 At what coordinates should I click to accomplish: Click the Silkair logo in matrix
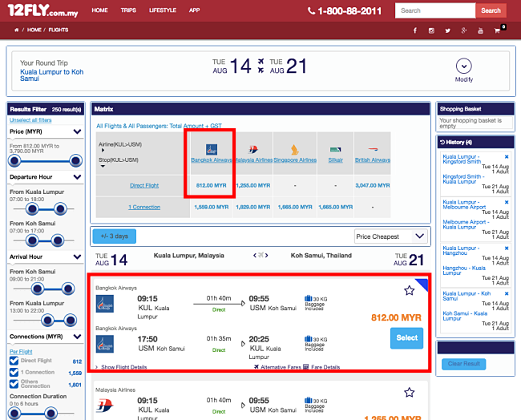pos(335,150)
